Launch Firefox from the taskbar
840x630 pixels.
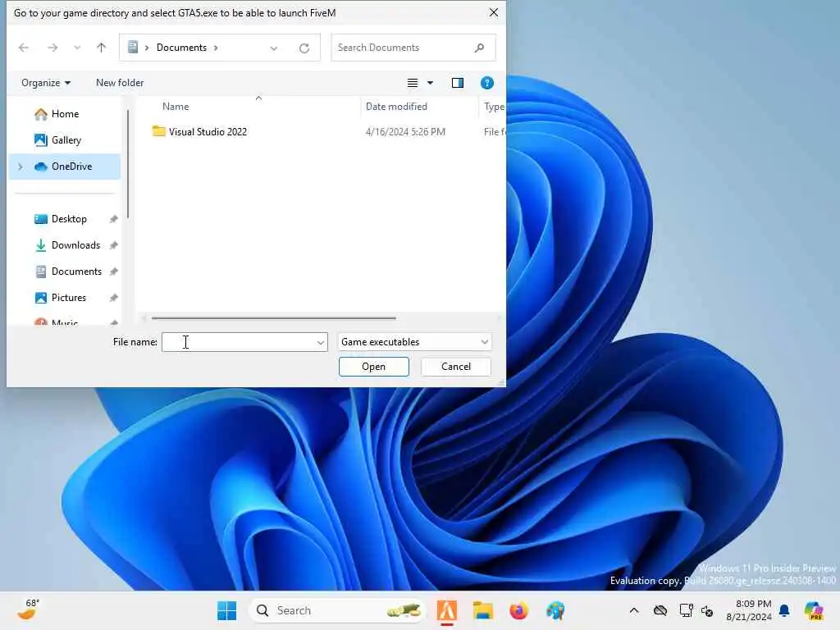pos(518,610)
